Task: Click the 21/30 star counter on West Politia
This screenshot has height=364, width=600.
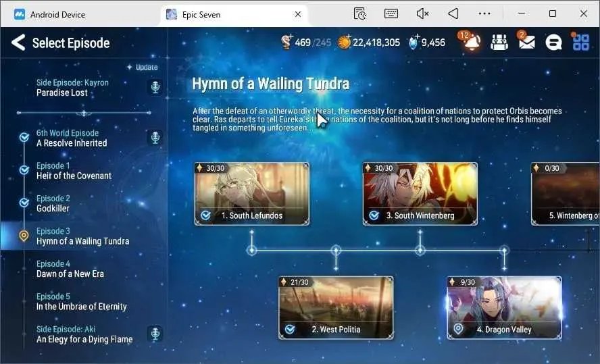Action: 295,282
